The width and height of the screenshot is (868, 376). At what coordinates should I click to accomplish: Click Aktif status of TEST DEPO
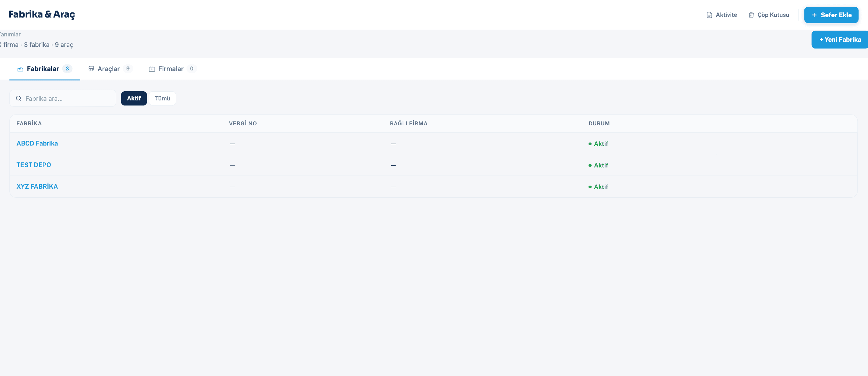(x=598, y=165)
